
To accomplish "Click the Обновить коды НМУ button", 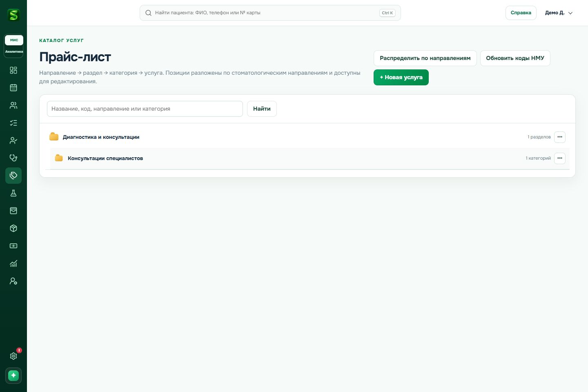I will [x=515, y=58].
